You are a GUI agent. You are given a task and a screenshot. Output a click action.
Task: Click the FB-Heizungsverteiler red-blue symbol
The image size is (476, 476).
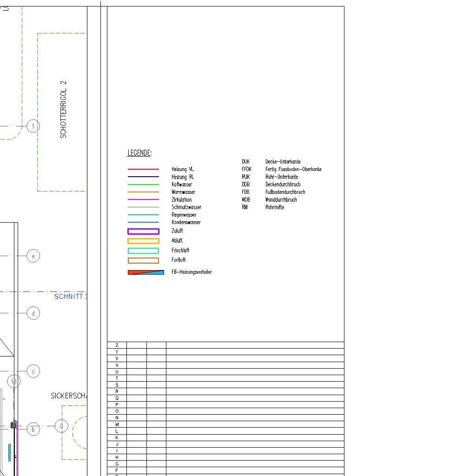[146, 272]
